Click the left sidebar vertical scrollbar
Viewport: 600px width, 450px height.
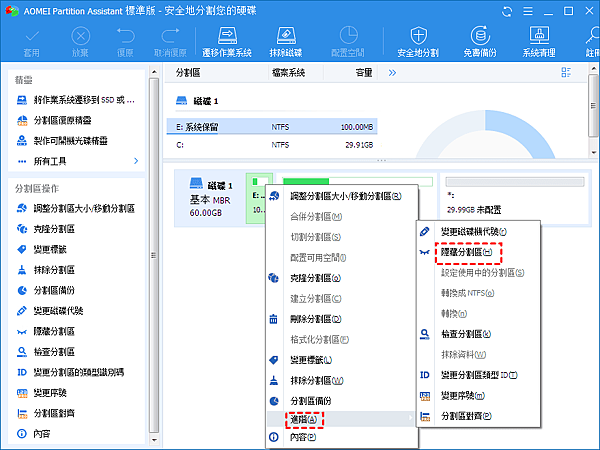click(x=154, y=256)
